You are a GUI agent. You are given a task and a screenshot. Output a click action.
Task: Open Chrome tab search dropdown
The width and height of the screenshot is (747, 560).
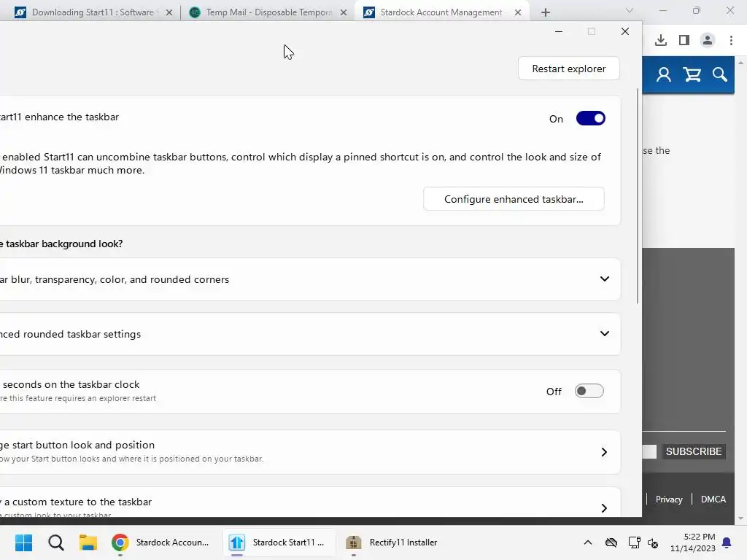[x=630, y=10]
